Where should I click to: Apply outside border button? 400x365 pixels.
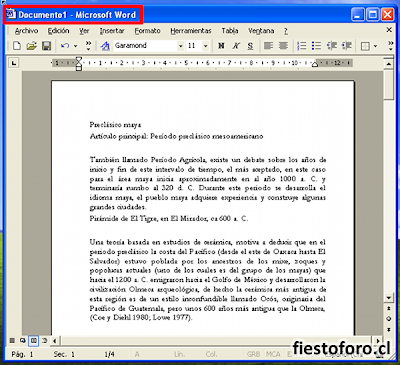point(365,46)
